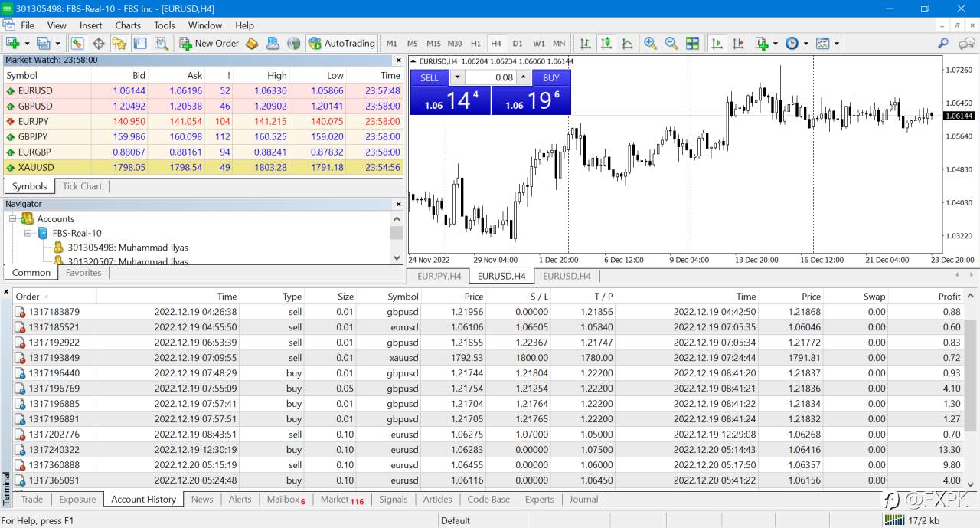Open the search magnifier icon
Screen dimensions: 980x528
tap(943, 44)
